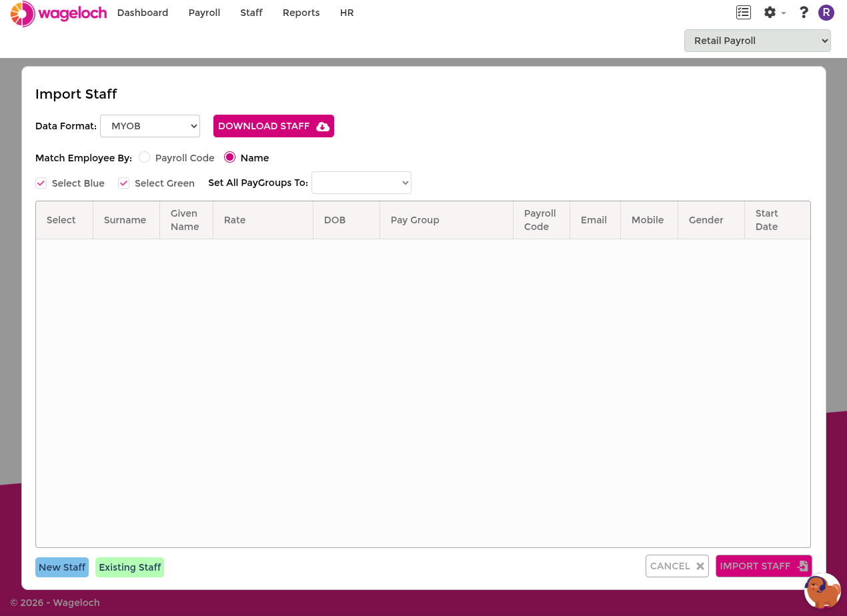The image size is (847, 616).
Task: Click the green Existing Staff legend
Action: pyautogui.click(x=130, y=567)
